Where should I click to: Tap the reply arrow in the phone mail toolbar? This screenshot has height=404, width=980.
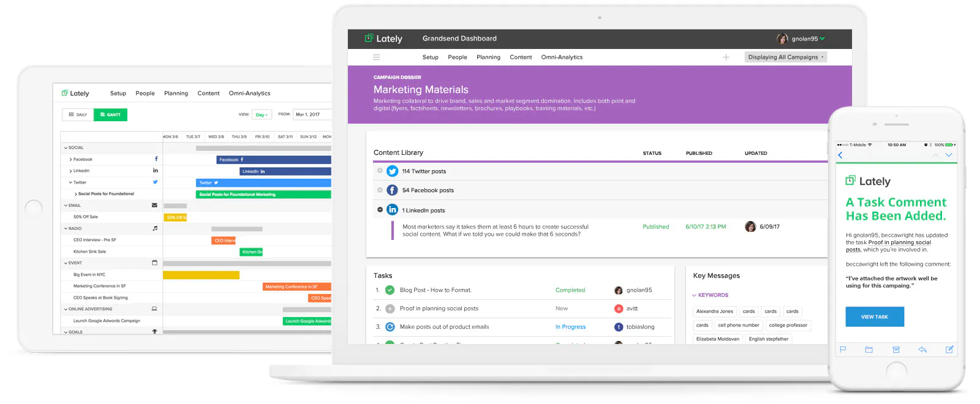coord(922,350)
